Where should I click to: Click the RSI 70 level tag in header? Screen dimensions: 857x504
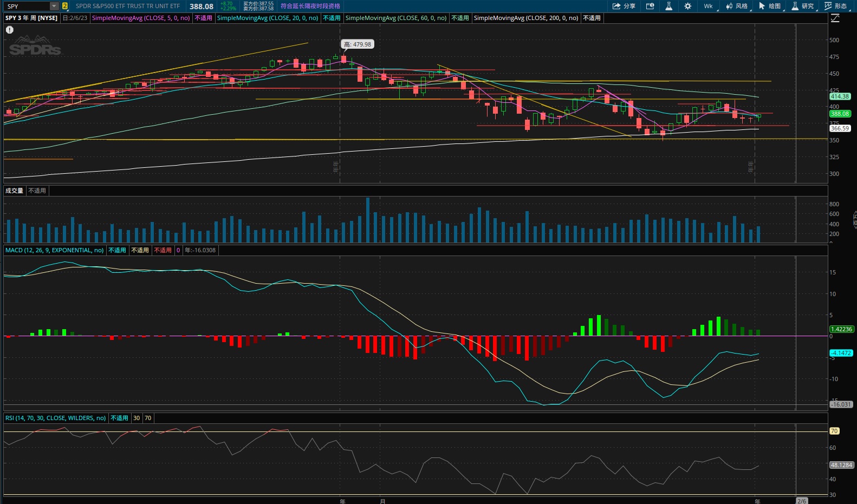point(148,418)
